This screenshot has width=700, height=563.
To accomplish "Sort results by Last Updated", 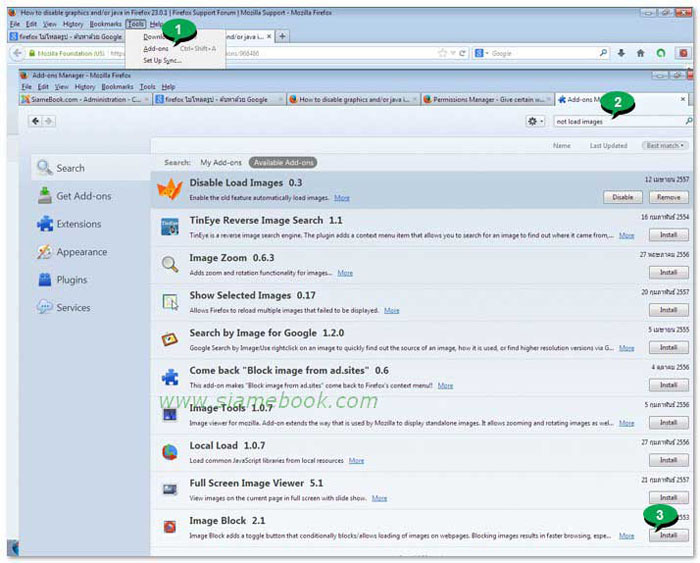I will coord(608,146).
